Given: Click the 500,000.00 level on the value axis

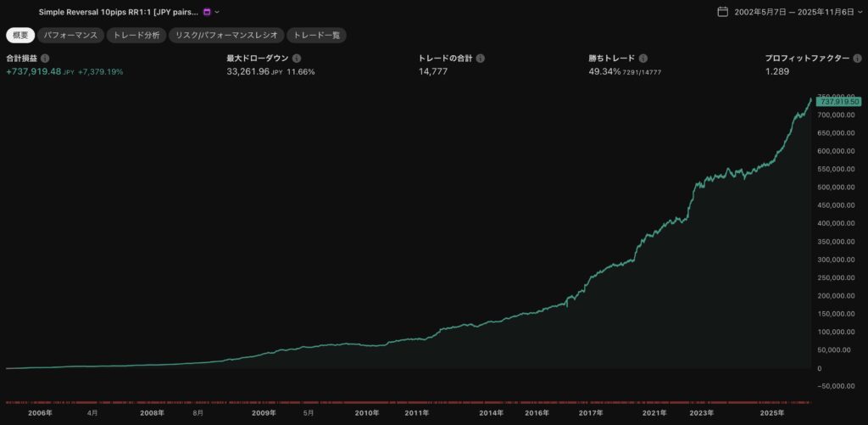Looking at the screenshot, I should 835,187.
